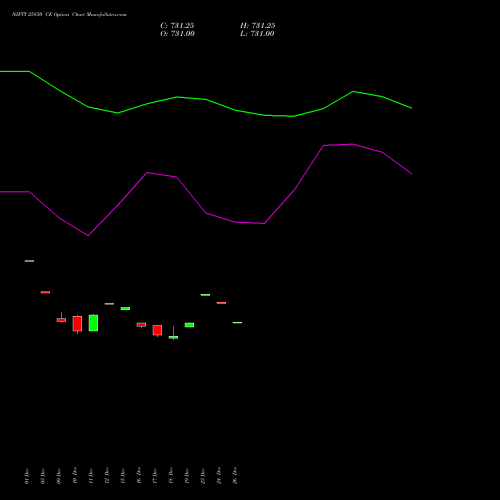Click the NIFTY CE Options Chart title
The image size is (500, 500).
click(69, 15)
